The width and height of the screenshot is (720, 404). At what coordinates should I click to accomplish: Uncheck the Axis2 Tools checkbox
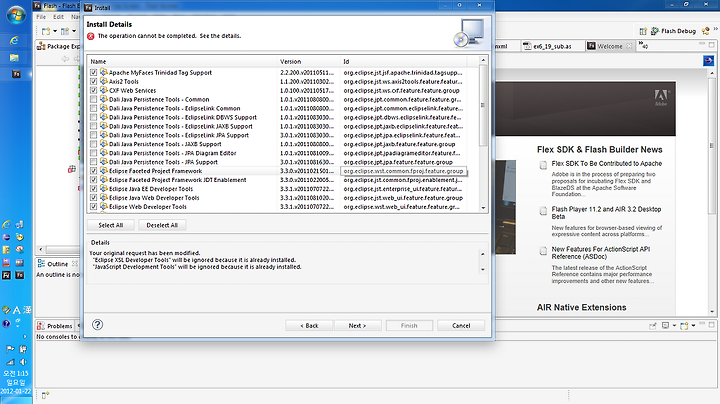click(94, 81)
